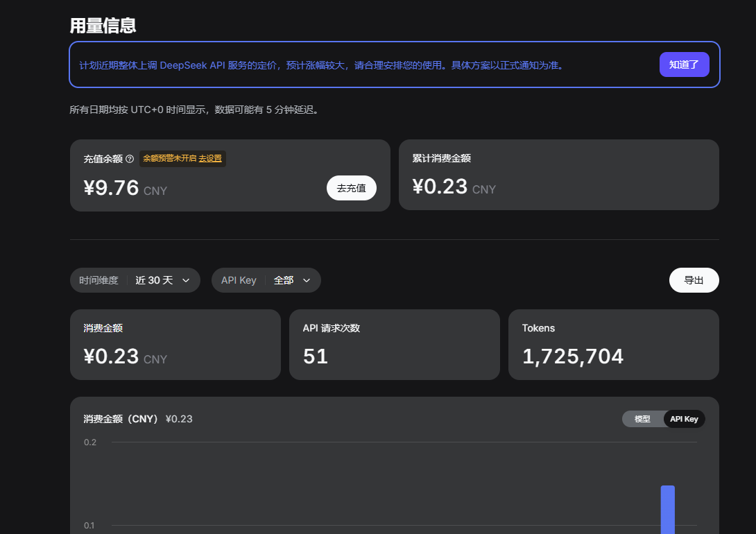The width and height of the screenshot is (756, 534).
Task: Click the 导出 export button
Action: [694, 280]
